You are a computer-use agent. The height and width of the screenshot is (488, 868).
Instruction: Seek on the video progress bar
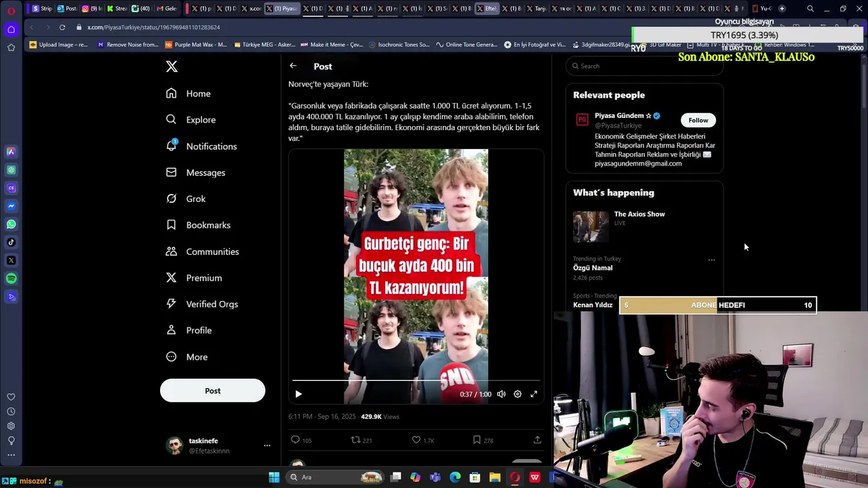tap(416, 381)
